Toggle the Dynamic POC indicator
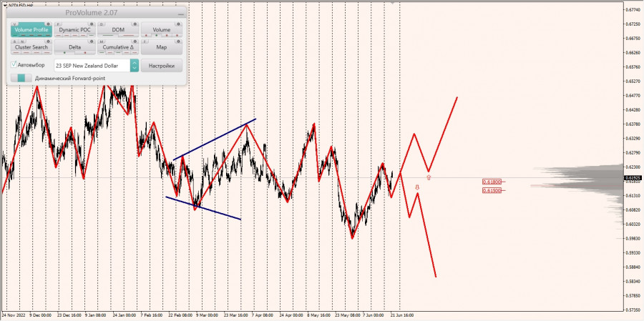 click(x=74, y=29)
